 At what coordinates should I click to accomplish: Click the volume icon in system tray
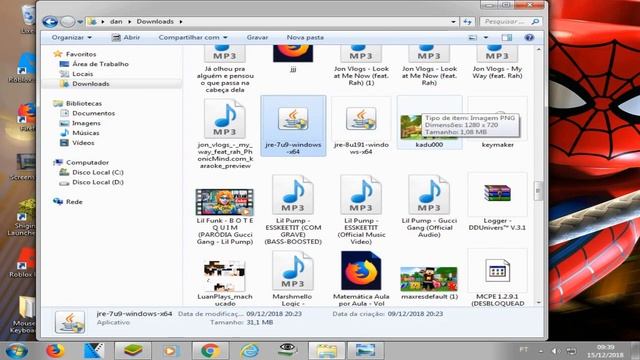point(555,351)
